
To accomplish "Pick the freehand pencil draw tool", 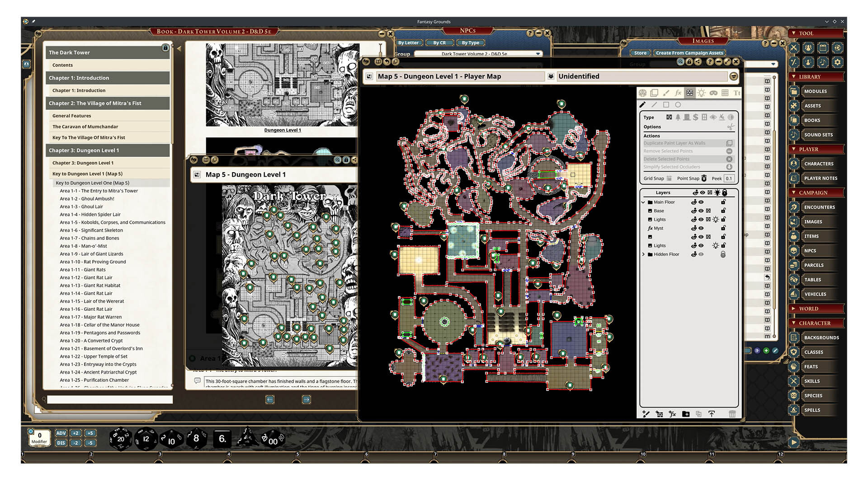I will point(642,105).
